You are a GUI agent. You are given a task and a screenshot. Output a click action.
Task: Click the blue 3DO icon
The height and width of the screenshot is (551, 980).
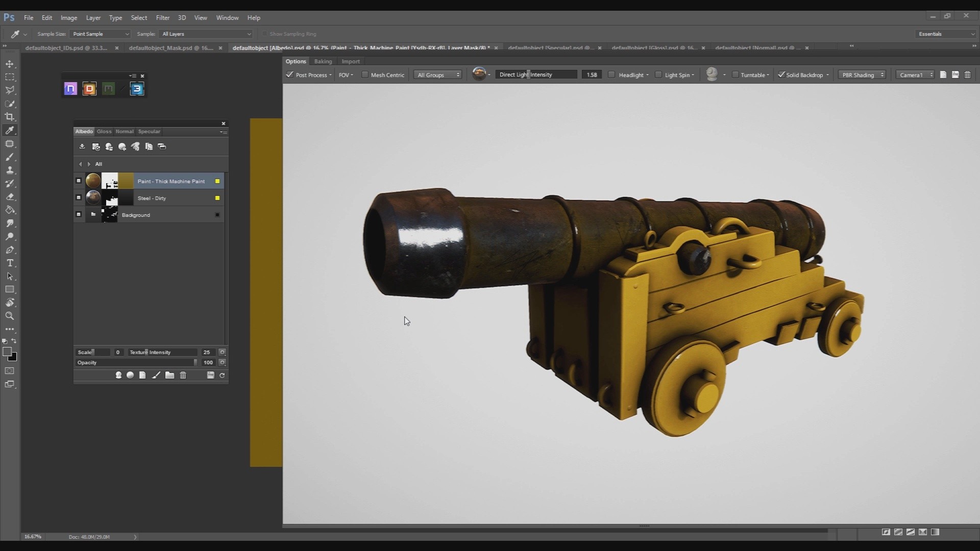(x=137, y=89)
